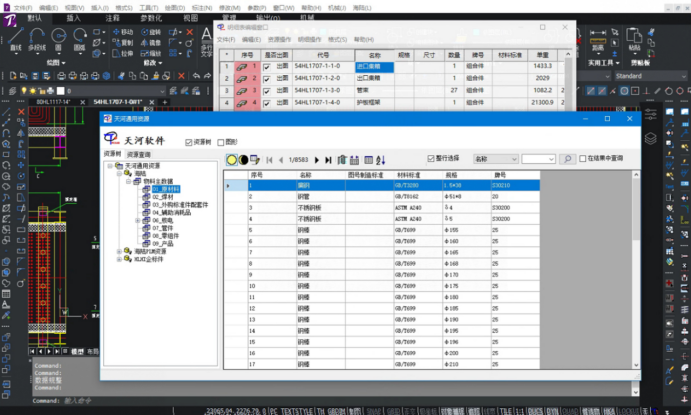691x415 pixels.
Task: Click the column layout icon in resource toolbar
Action: click(369, 160)
